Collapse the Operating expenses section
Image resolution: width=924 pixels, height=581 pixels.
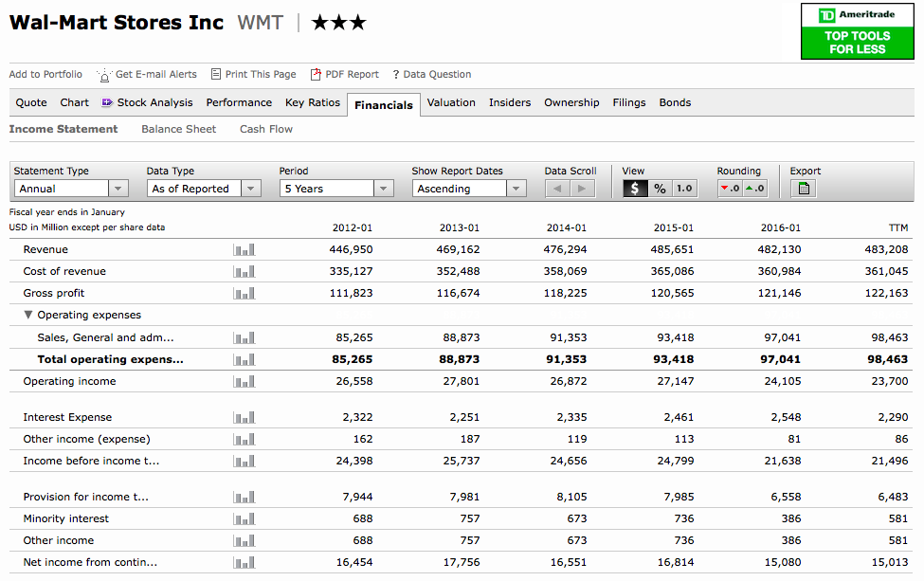[x=27, y=315]
